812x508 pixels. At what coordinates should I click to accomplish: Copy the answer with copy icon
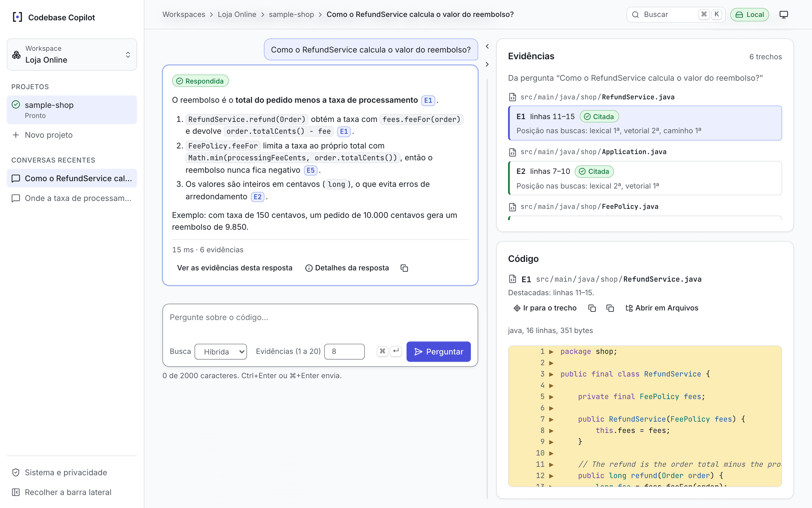pos(404,268)
